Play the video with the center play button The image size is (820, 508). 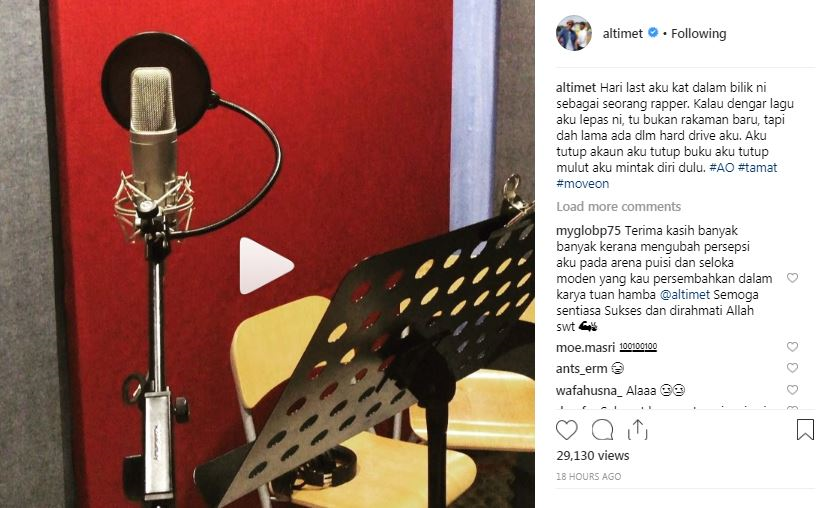[266, 266]
